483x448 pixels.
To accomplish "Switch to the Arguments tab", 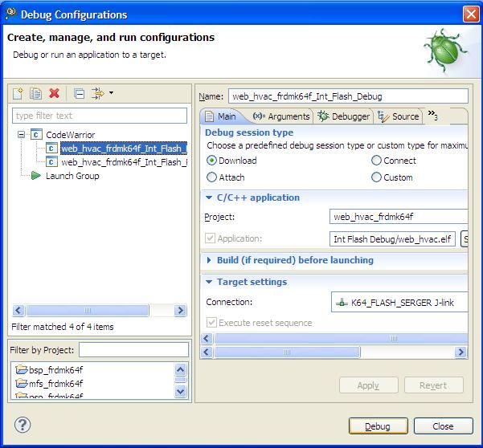I will (x=281, y=116).
